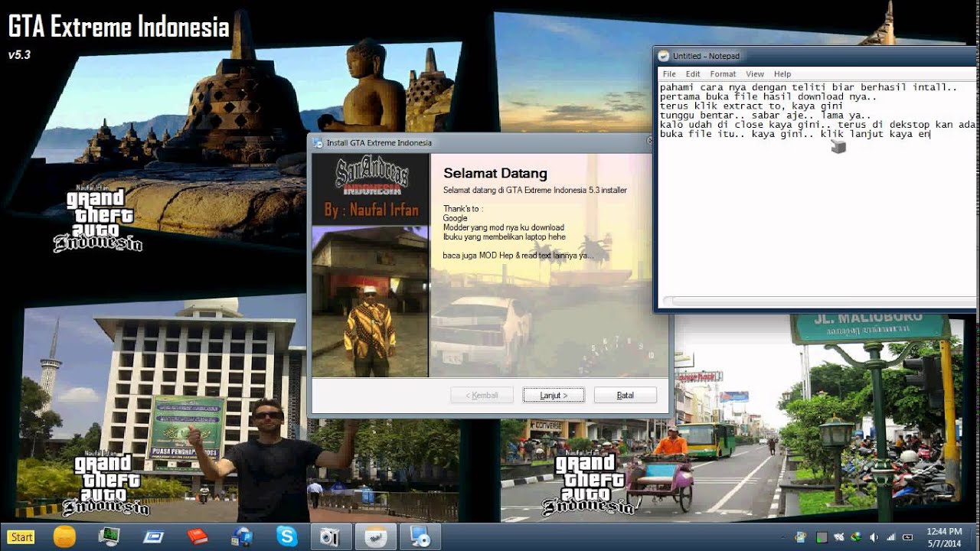The height and width of the screenshot is (551, 980).
Task: Open the orange round icon on the taskbar
Action: [64, 536]
